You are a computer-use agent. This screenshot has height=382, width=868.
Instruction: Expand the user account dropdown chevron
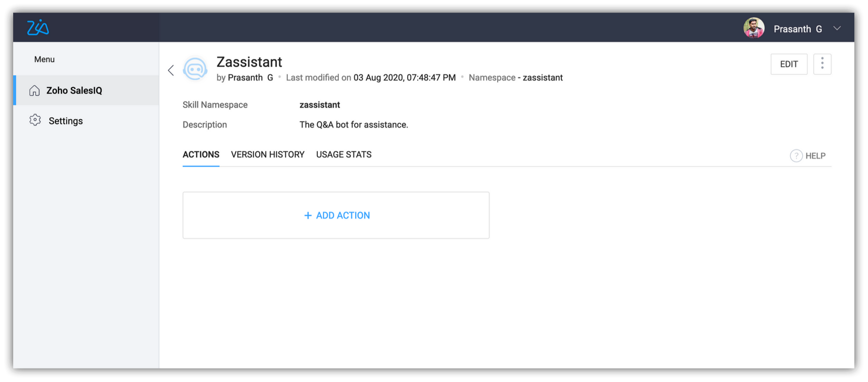[x=837, y=28]
